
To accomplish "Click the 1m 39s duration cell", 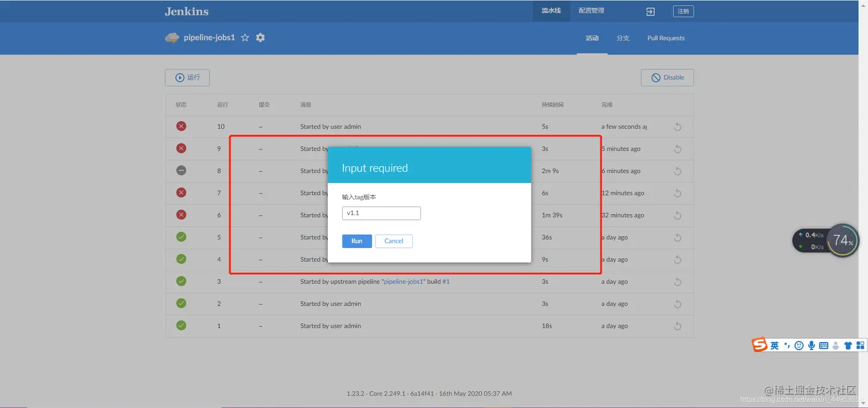I will pyautogui.click(x=552, y=215).
